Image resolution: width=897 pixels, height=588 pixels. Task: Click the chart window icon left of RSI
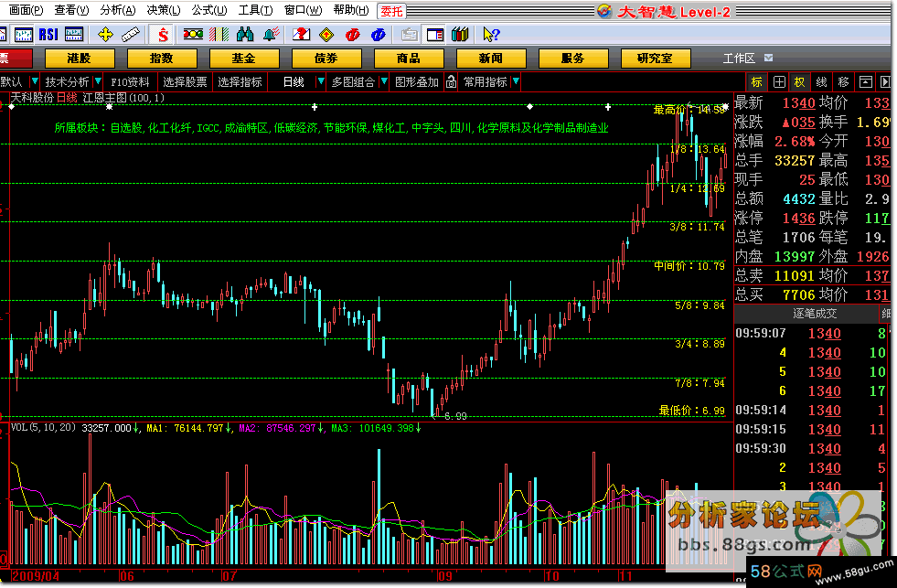click(x=24, y=35)
